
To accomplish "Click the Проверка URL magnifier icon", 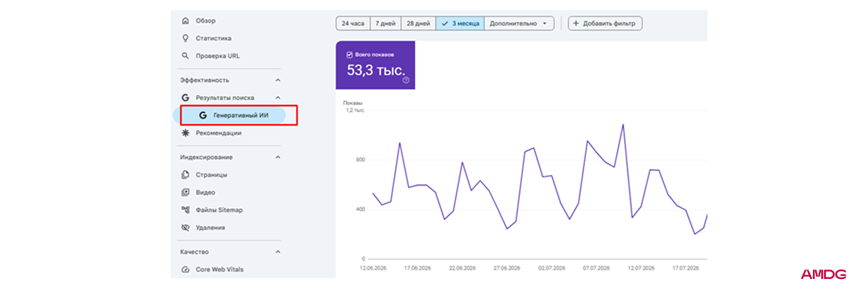I will pyautogui.click(x=186, y=56).
